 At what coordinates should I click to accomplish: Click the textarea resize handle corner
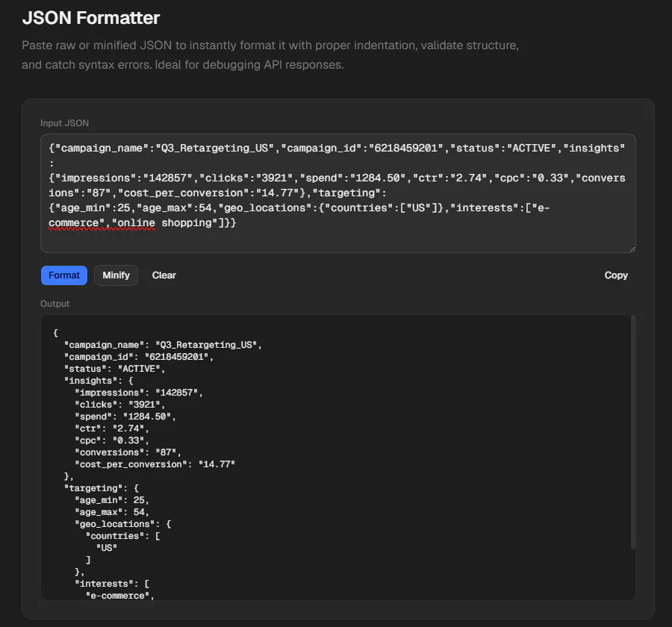point(632,249)
